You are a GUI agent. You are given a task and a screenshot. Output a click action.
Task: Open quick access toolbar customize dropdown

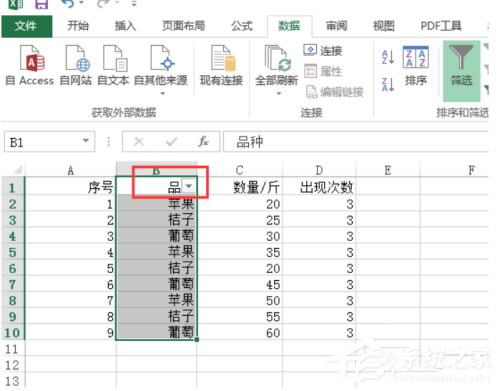(134, 4)
